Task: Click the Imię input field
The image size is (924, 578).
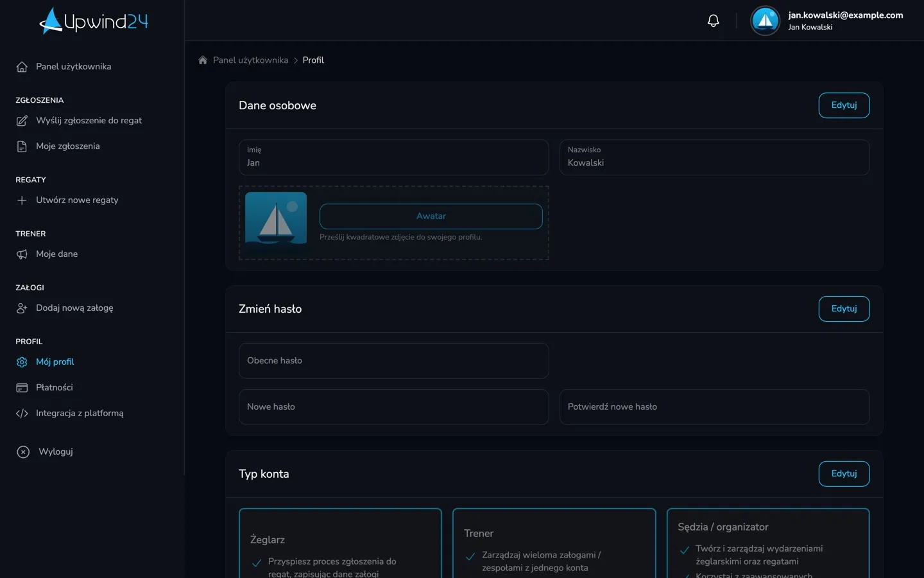Action: click(x=394, y=157)
